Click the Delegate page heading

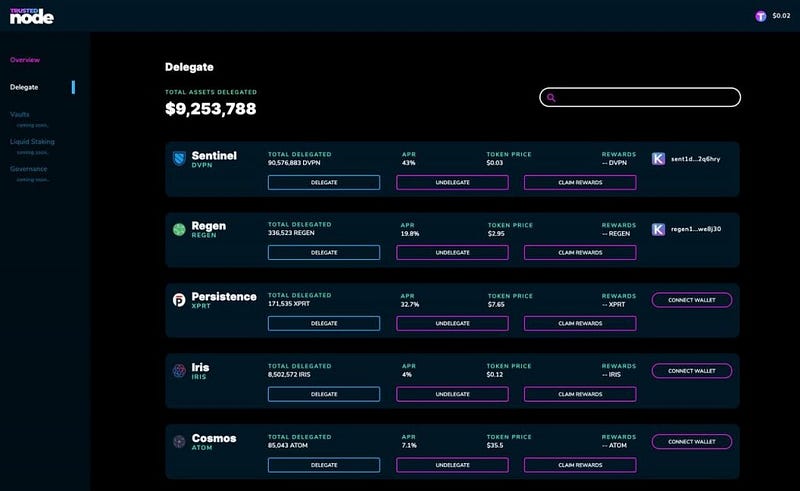click(x=189, y=67)
